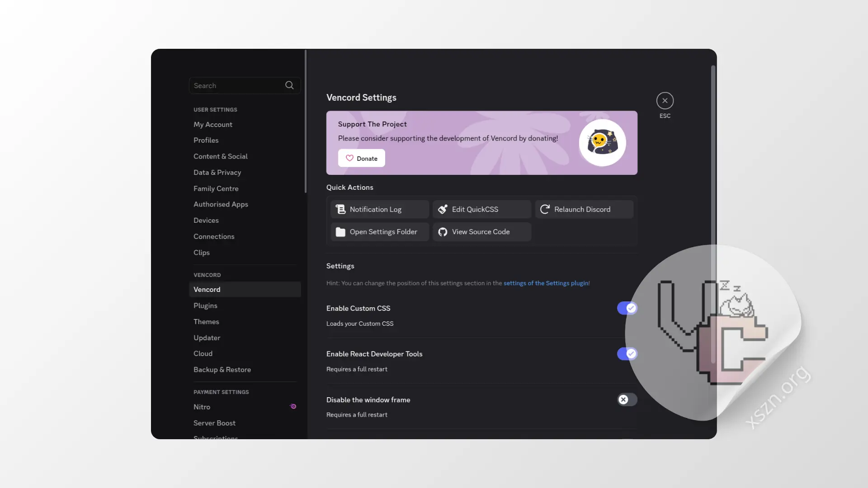The height and width of the screenshot is (488, 868).
Task: Turn off Enable React Developer Tools
Action: [x=627, y=354]
